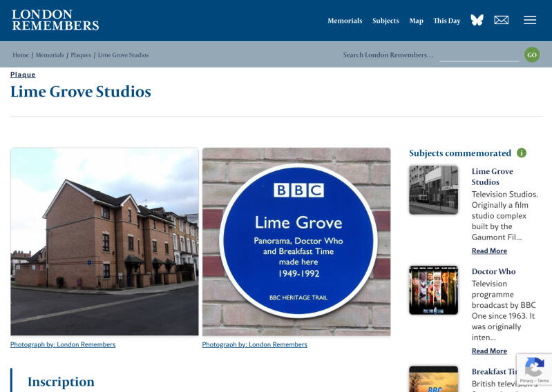552x392 pixels.
Task: Click the Terms link in reCAPTCHA badge
Action: point(543,381)
